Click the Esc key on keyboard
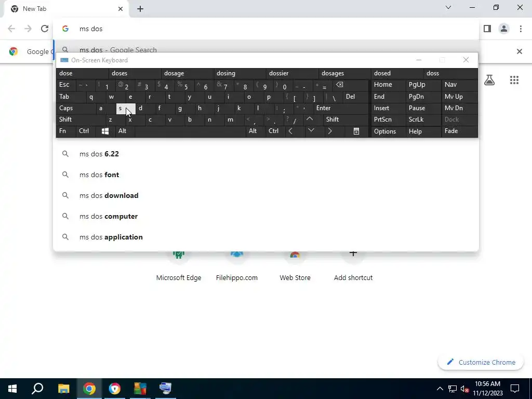532x399 pixels. coord(66,85)
